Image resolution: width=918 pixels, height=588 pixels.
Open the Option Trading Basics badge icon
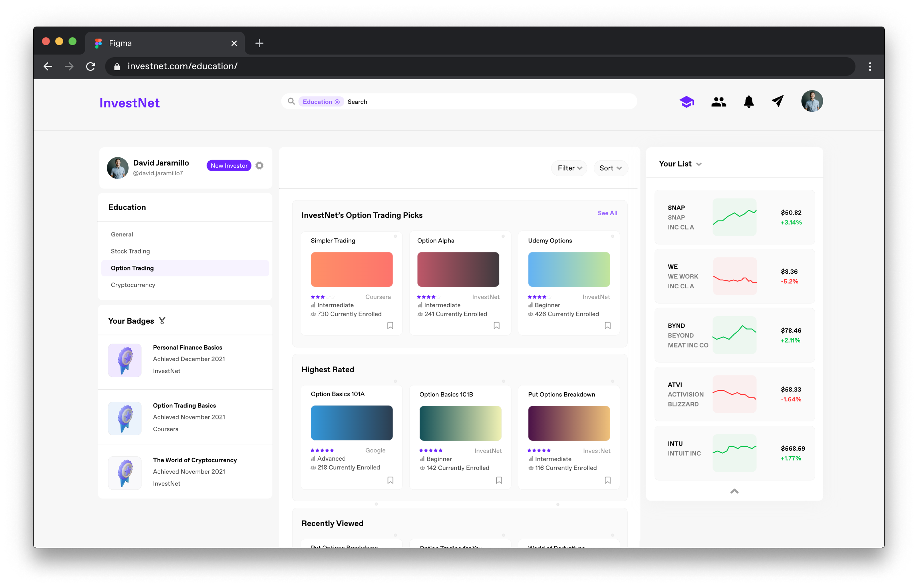(x=124, y=418)
